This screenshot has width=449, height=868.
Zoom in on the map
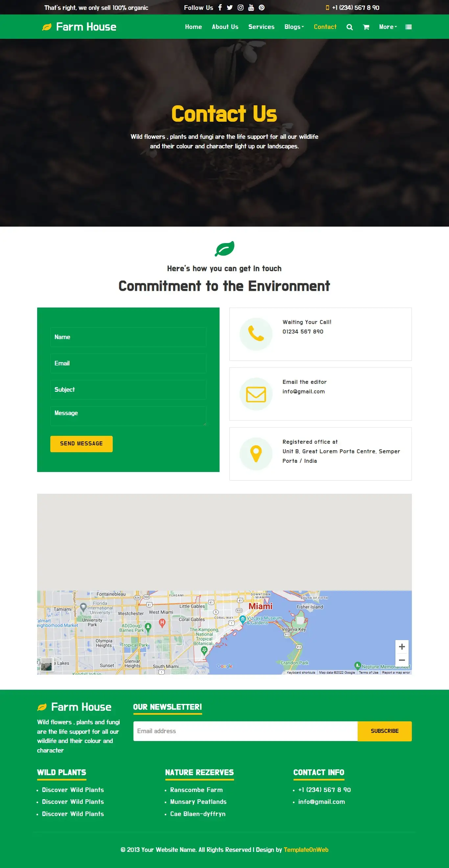point(402,647)
